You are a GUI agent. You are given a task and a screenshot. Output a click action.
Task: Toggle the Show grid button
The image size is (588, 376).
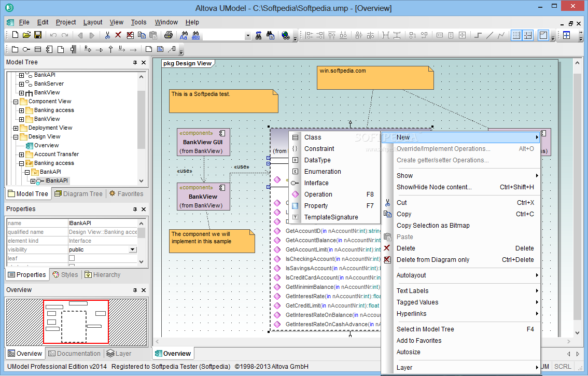(x=516, y=36)
